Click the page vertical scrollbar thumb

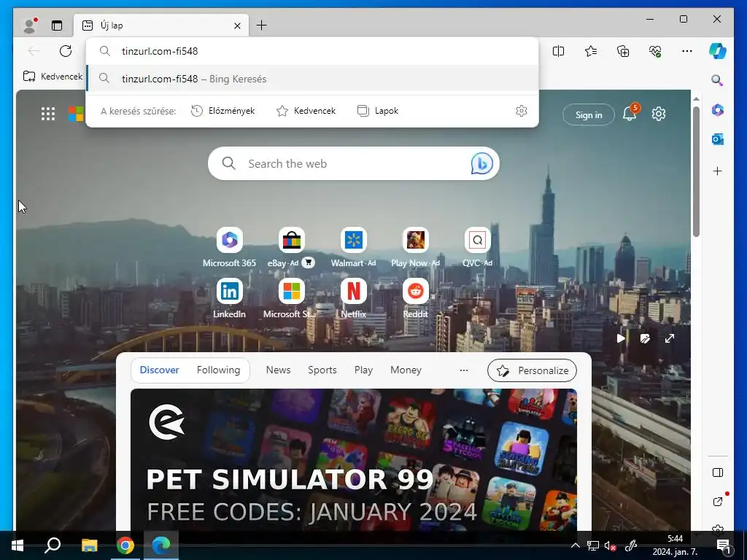[696, 171]
